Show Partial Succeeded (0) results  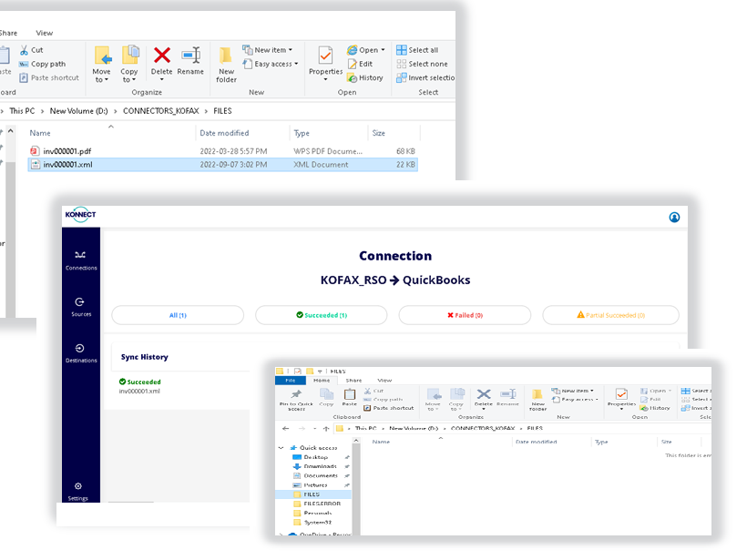(610, 315)
